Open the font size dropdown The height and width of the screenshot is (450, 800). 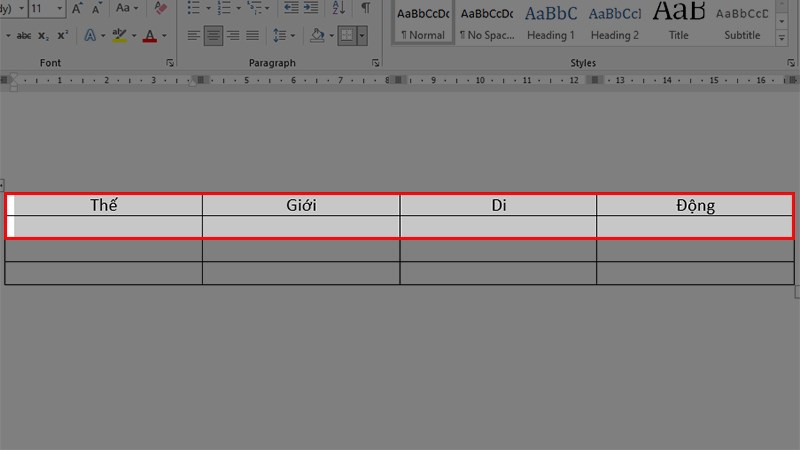click(58, 9)
